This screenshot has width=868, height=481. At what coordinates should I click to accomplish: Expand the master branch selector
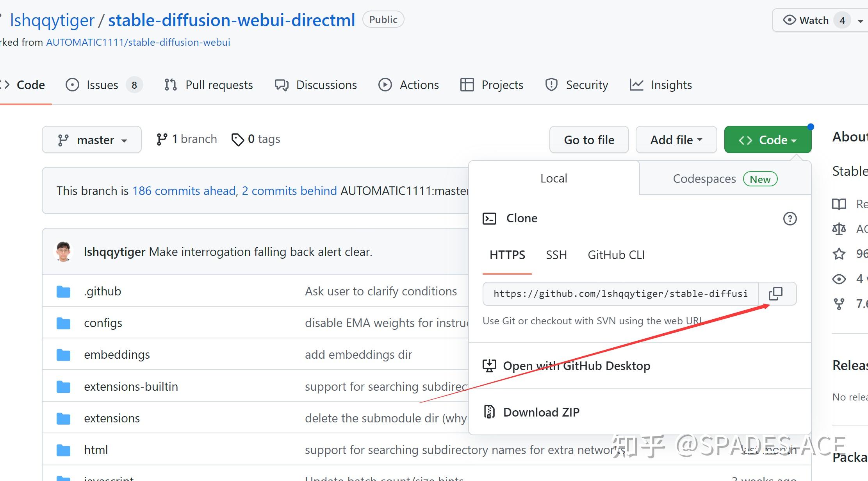pyautogui.click(x=91, y=139)
